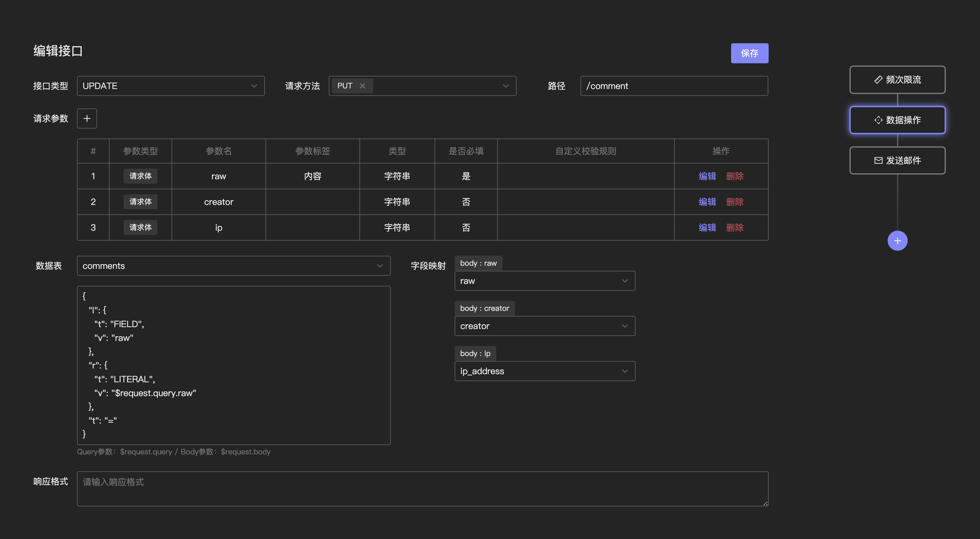Open the body:creator field mapping dropdown
Viewport: 980px width, 539px height.
coord(544,326)
